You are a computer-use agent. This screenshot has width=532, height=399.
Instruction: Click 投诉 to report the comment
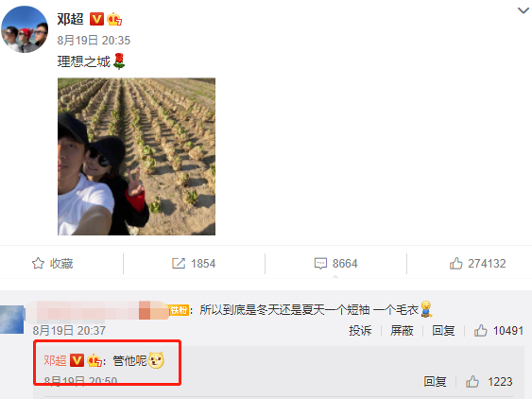pos(360,330)
